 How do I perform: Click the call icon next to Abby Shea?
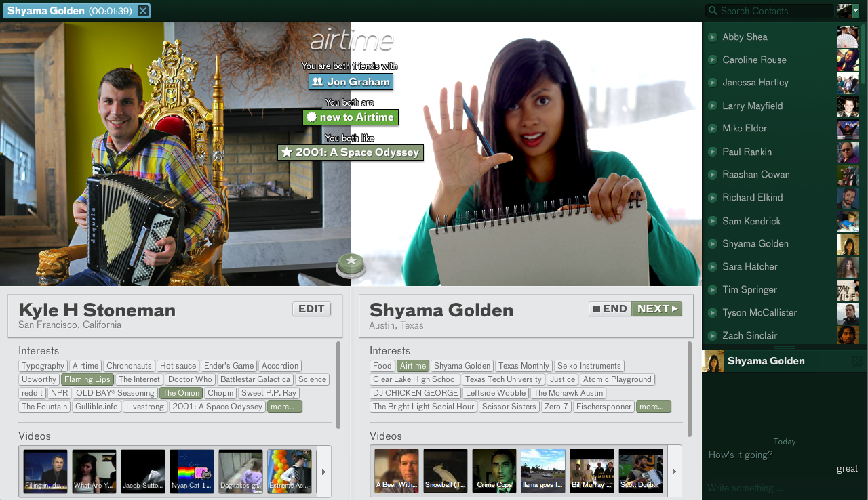click(713, 37)
